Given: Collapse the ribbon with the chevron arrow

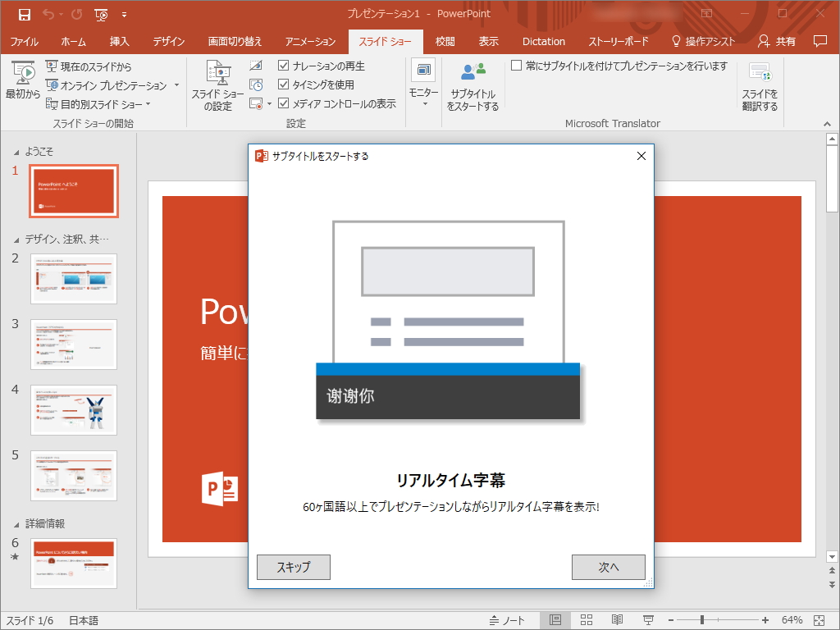Looking at the screenshot, I should tap(827, 124).
